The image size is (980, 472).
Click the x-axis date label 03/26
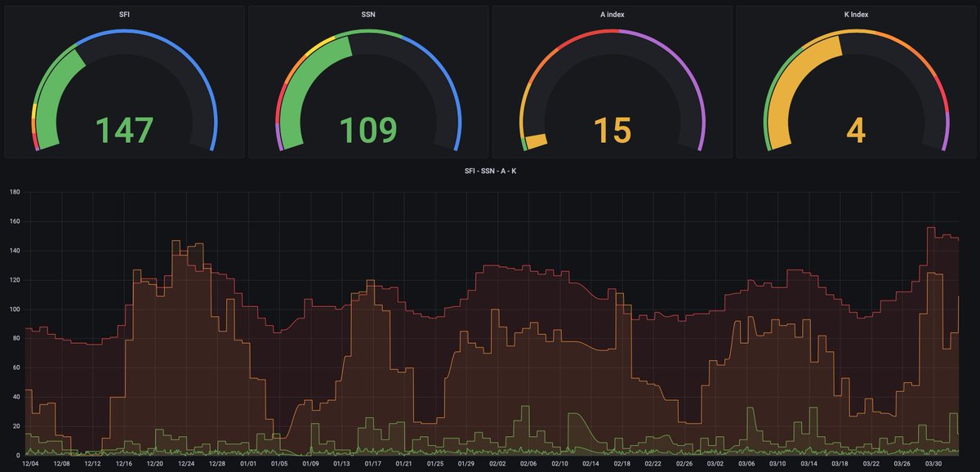(x=901, y=463)
